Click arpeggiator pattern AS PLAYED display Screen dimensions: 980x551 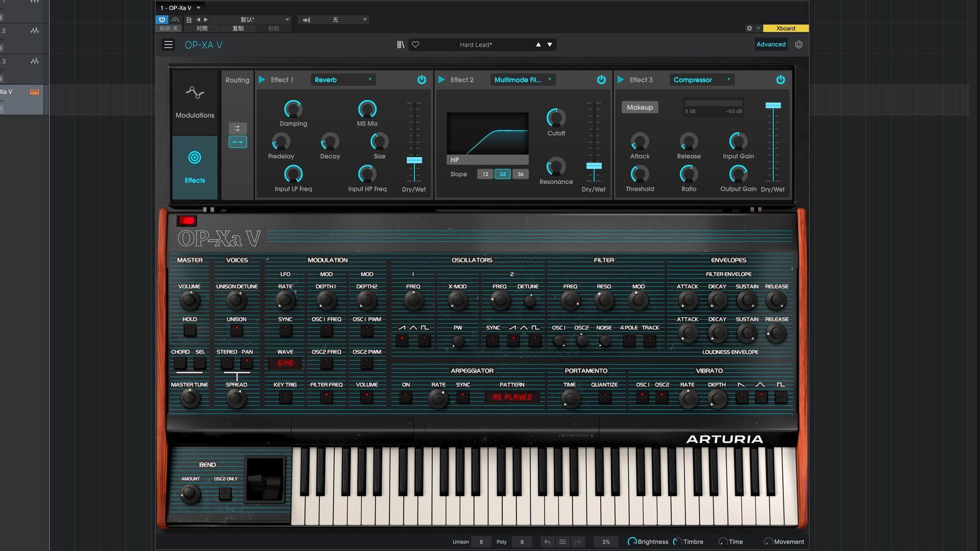click(512, 397)
